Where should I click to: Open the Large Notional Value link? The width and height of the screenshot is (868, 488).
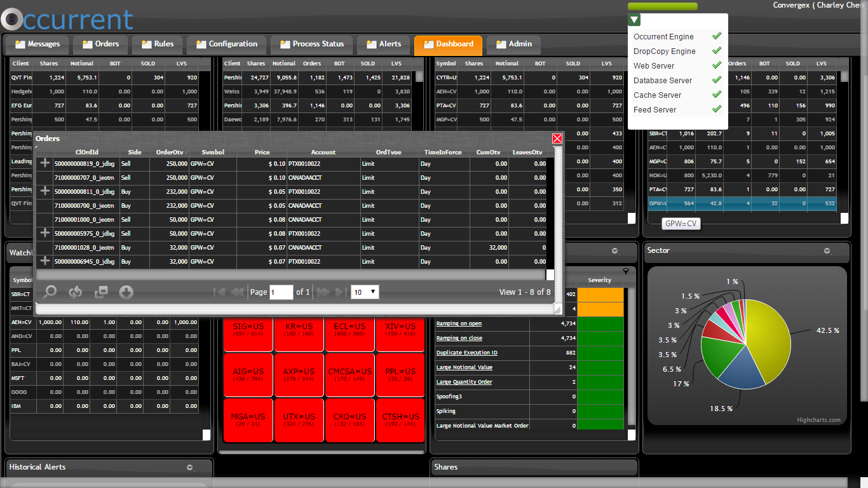[465, 367]
